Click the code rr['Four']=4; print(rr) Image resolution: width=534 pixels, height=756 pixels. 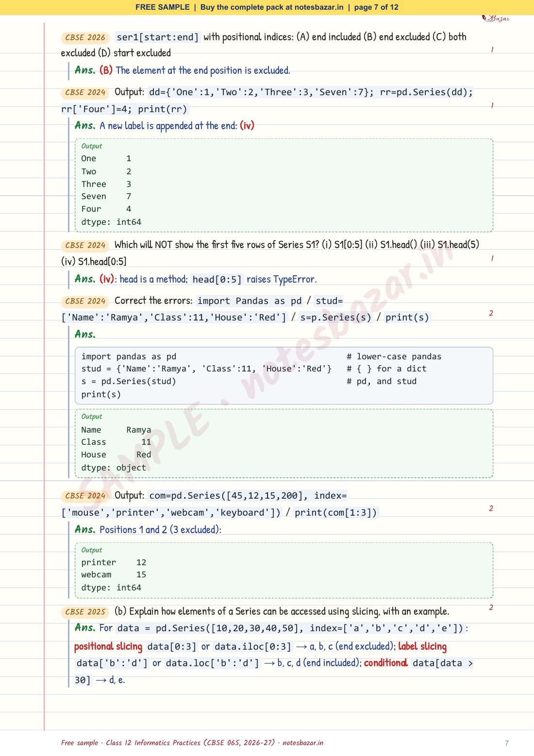coord(124,109)
